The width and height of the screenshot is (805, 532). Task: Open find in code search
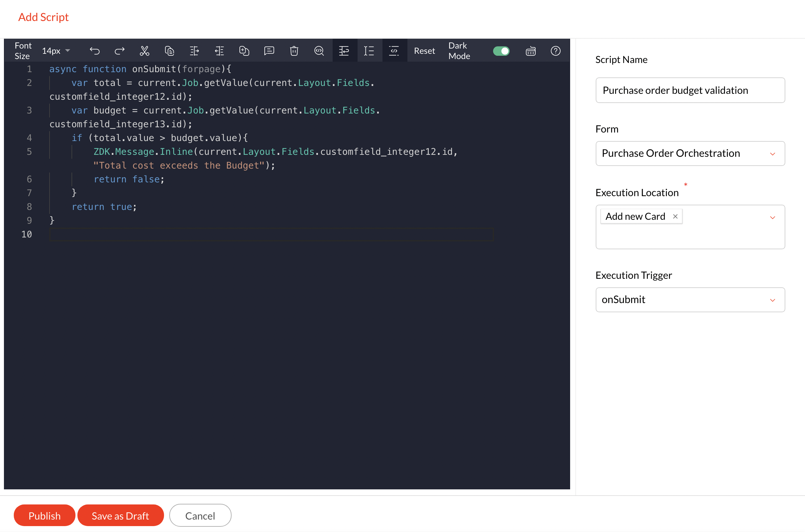tap(319, 51)
